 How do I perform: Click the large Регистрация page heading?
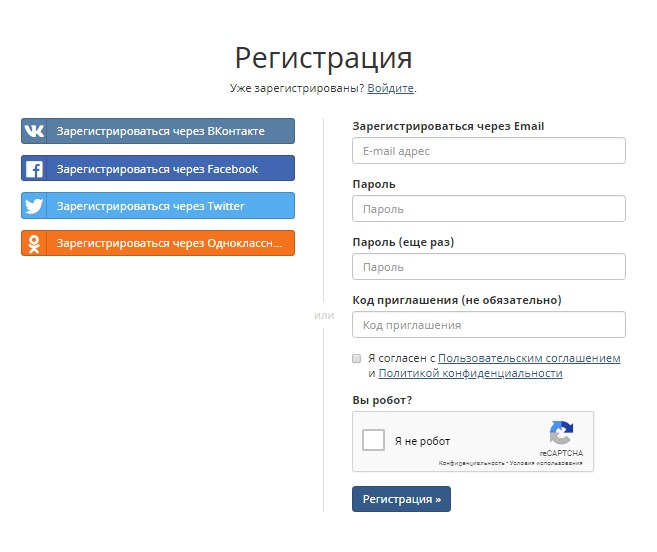(x=323, y=58)
